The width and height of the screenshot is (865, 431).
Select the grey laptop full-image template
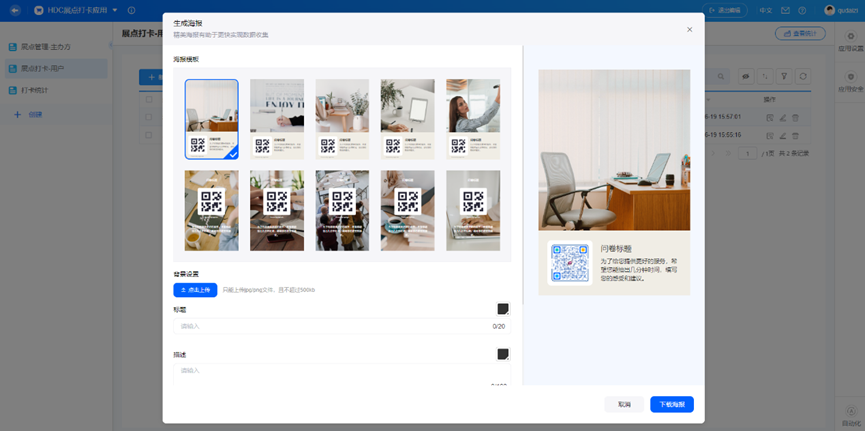(x=473, y=211)
